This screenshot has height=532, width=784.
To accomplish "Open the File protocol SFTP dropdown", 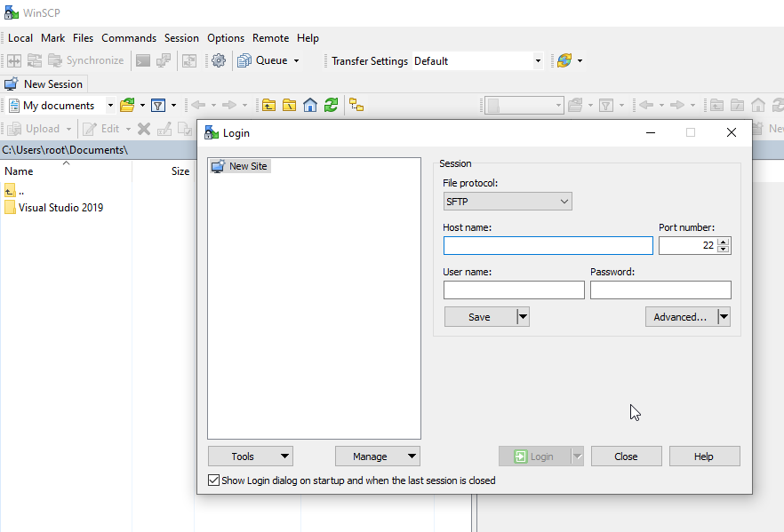I will point(508,202).
